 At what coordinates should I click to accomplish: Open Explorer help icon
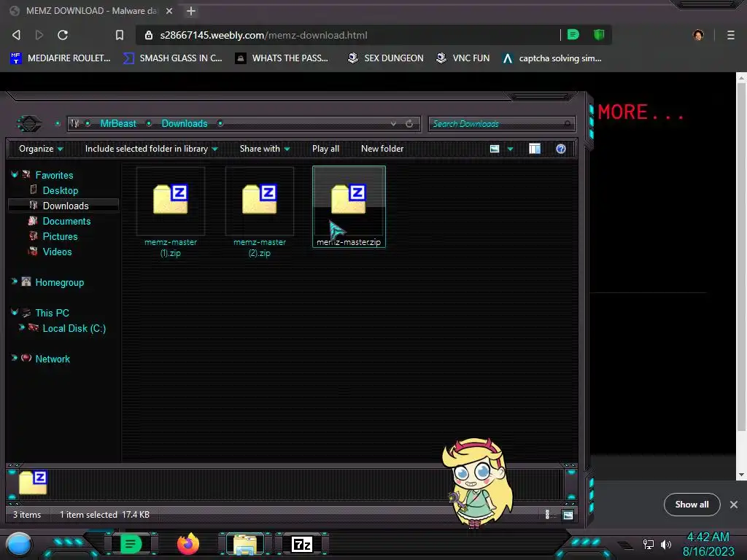pyautogui.click(x=561, y=149)
